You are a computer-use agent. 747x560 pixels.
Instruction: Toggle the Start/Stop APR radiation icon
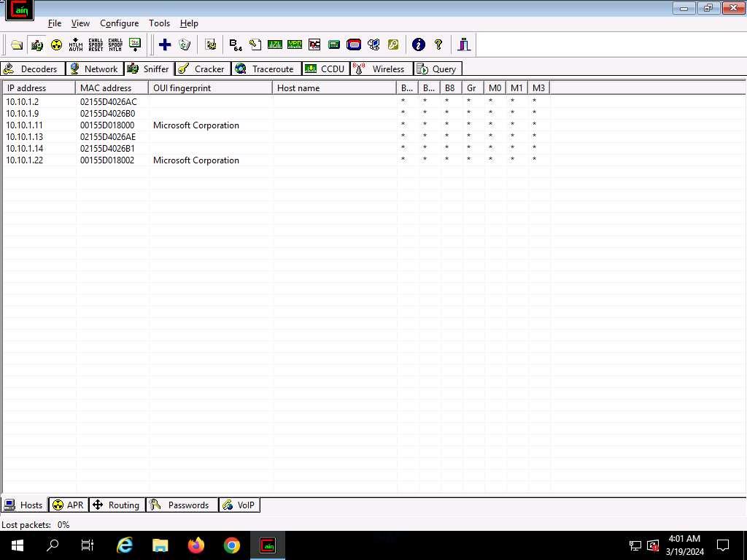click(x=56, y=45)
